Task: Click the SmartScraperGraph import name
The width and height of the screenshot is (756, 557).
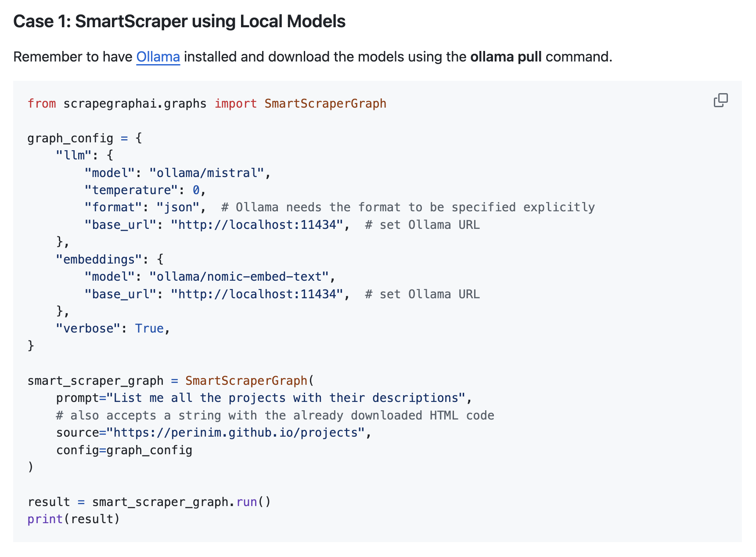Action: point(325,104)
